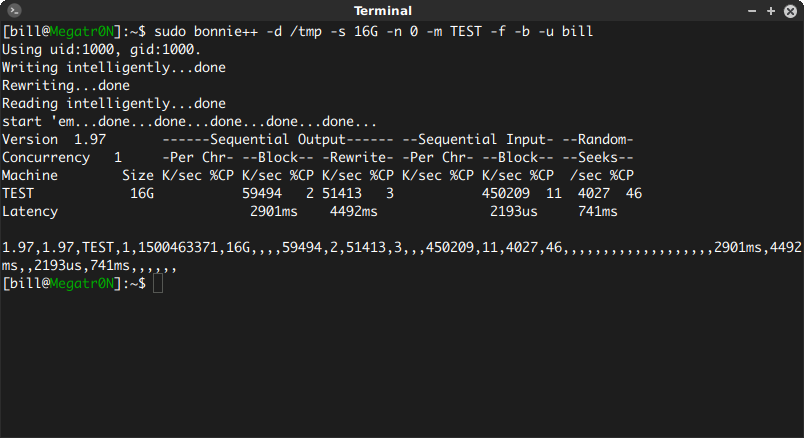804x438 pixels.
Task: Close the Terminal window
Action: [x=788, y=10]
